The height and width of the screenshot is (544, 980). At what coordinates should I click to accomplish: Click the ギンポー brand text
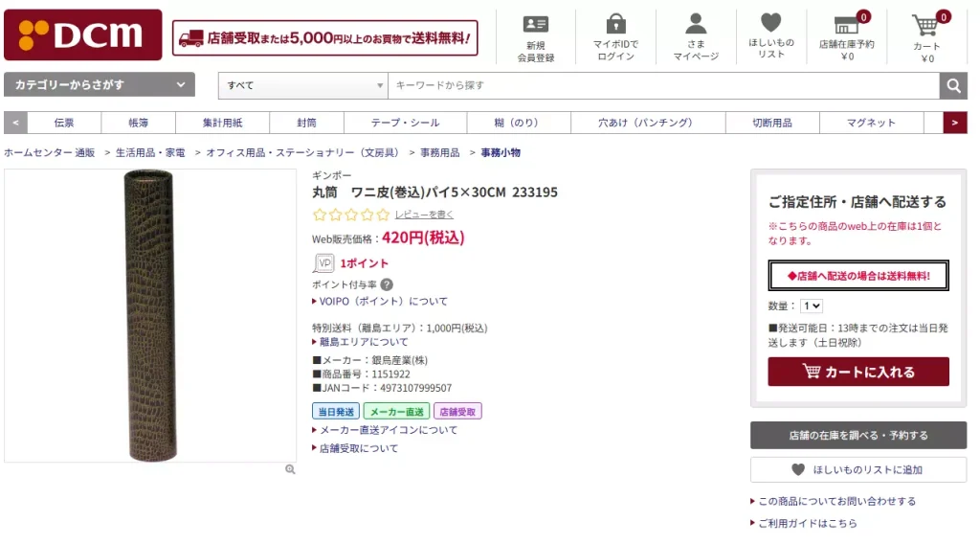click(332, 175)
